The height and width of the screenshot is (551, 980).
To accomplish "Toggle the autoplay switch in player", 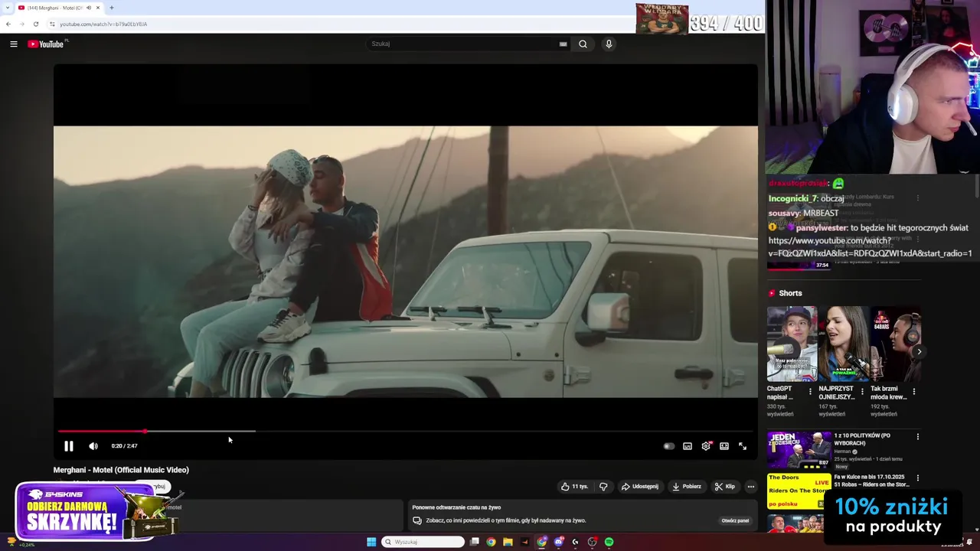I will [x=668, y=446].
